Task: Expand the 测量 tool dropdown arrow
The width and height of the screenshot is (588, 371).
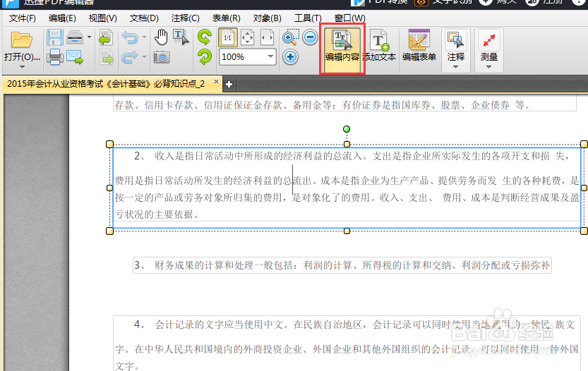Action: (x=488, y=67)
